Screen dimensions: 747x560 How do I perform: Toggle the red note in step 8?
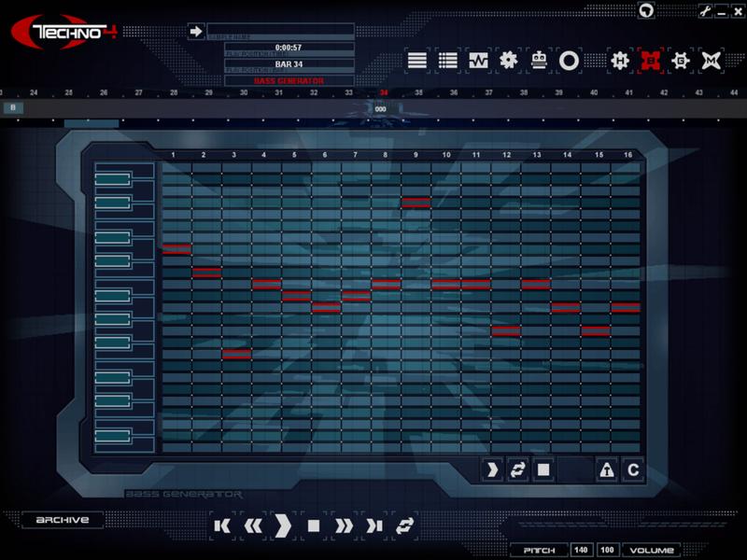pos(387,285)
